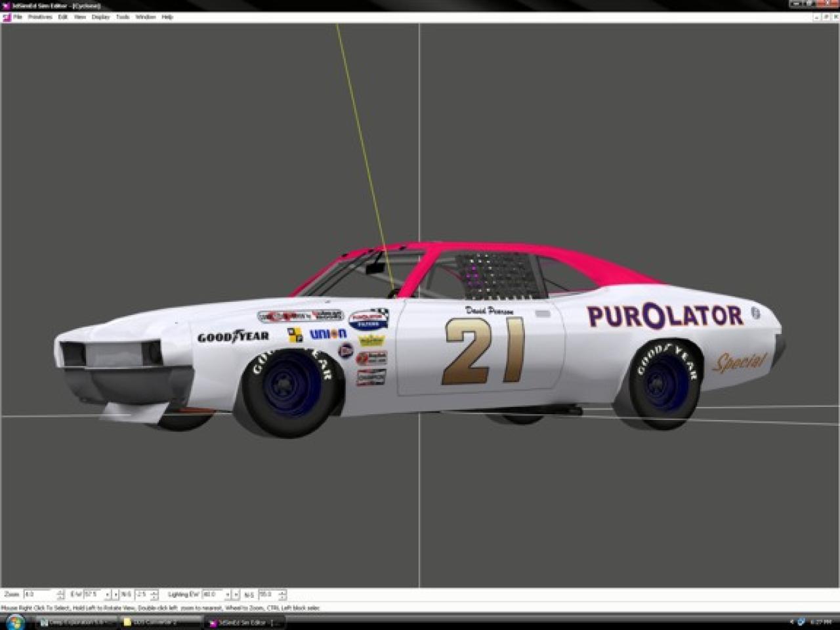This screenshot has height=630, width=840.
Task: Open the Display menu
Action: coord(100,17)
